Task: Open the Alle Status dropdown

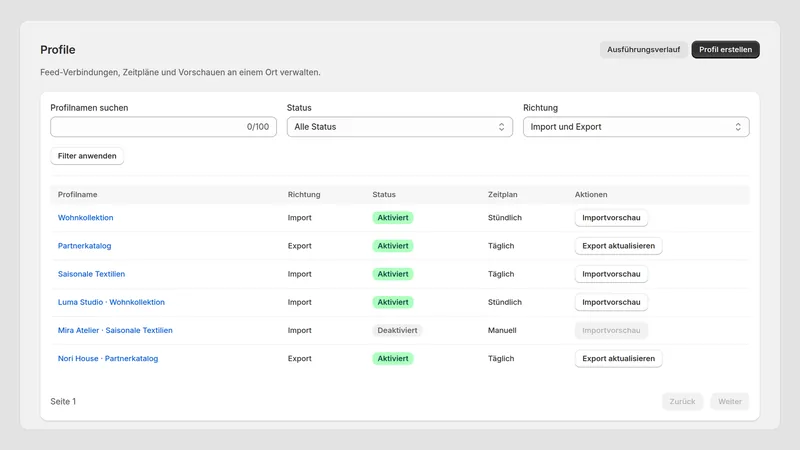Action: (x=399, y=127)
